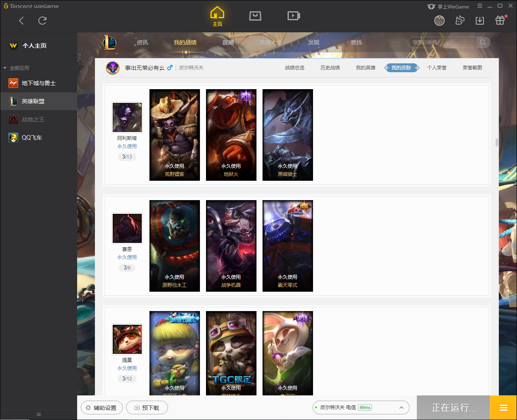Select 战地之王 in the sidebar

[39, 119]
